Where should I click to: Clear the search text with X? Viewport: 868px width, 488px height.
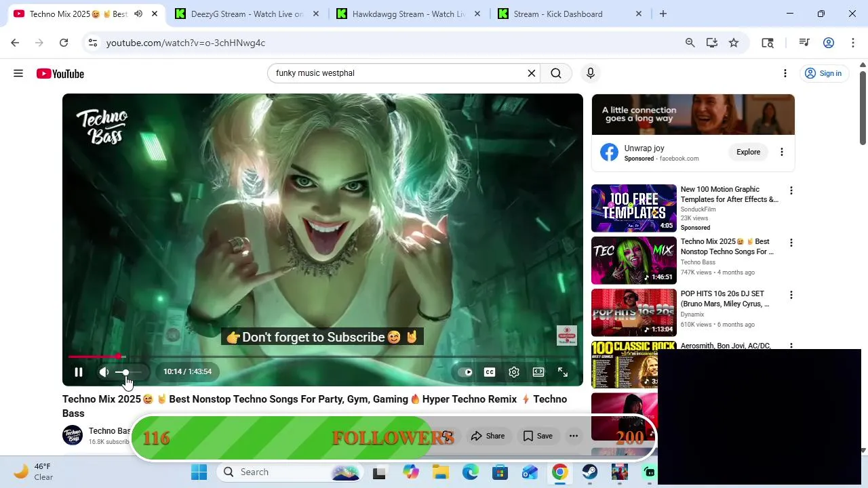(x=532, y=73)
